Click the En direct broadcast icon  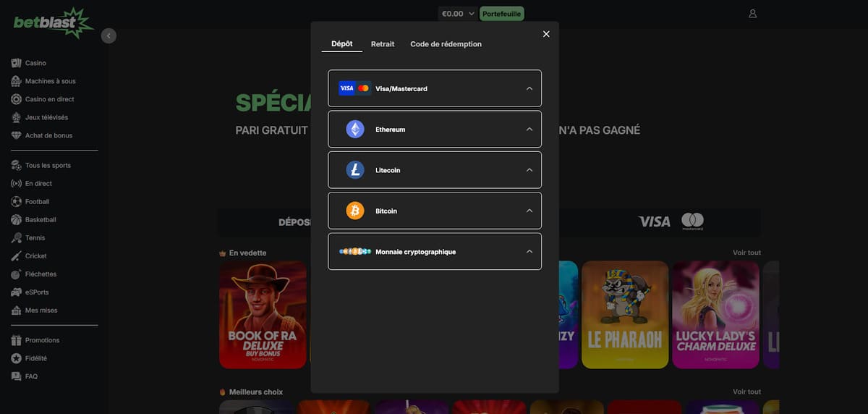point(17,183)
